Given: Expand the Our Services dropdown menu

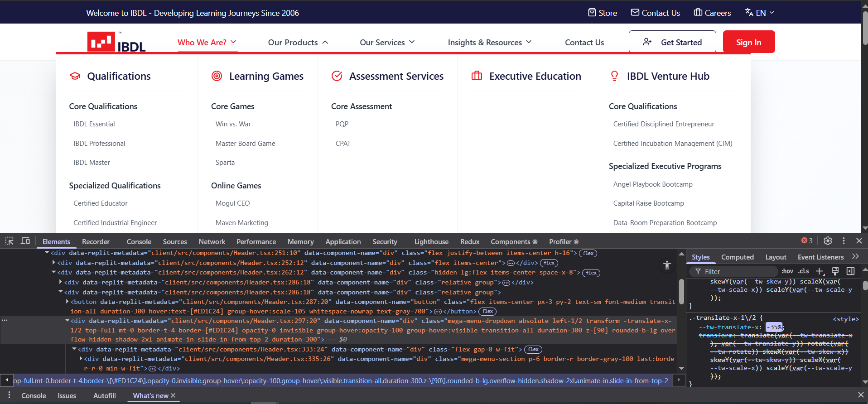Looking at the screenshot, I should tap(387, 42).
